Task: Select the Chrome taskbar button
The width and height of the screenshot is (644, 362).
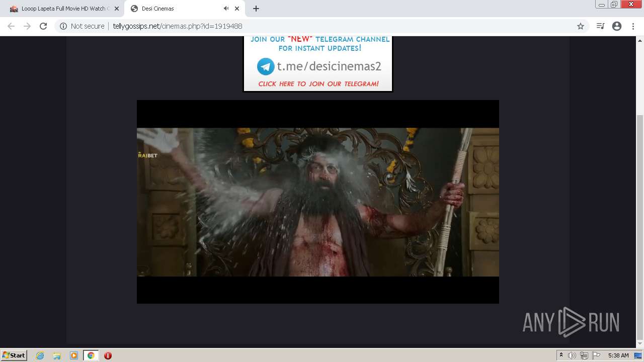Action: point(91,355)
